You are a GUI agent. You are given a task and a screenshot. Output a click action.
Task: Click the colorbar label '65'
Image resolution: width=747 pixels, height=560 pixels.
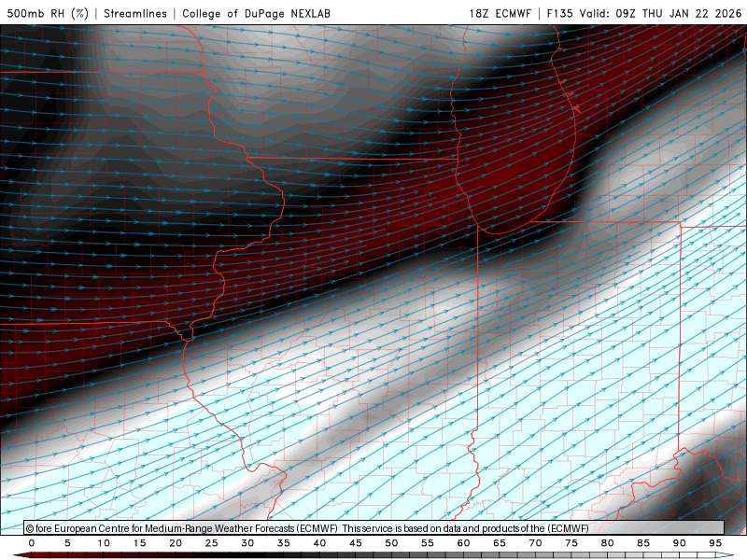click(x=500, y=543)
